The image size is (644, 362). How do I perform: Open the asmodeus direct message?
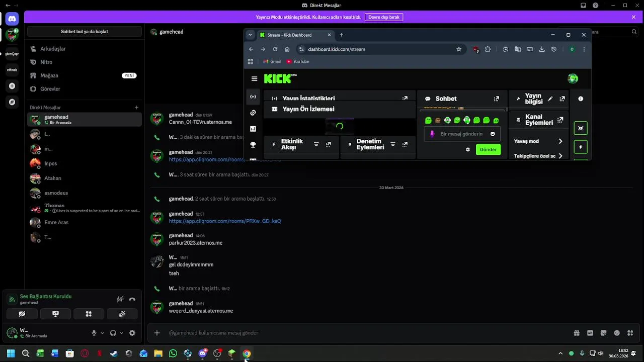pyautogui.click(x=84, y=193)
